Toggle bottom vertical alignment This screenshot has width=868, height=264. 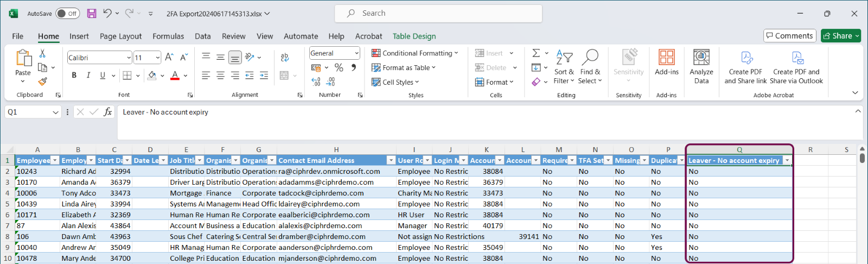(235, 57)
